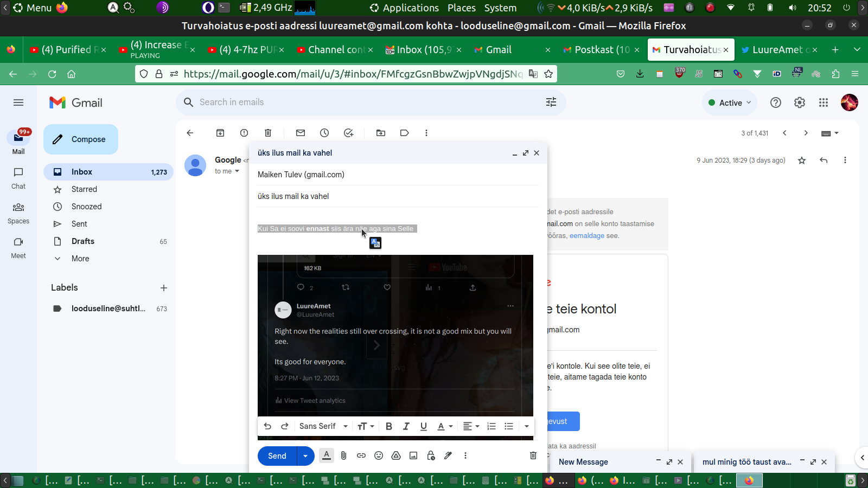Insert a signature with the pen icon
Viewport: 868px width, 488px height.
tap(448, 455)
